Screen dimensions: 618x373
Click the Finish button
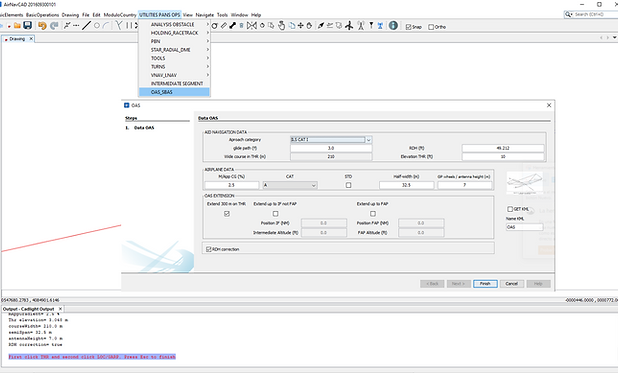point(485,284)
